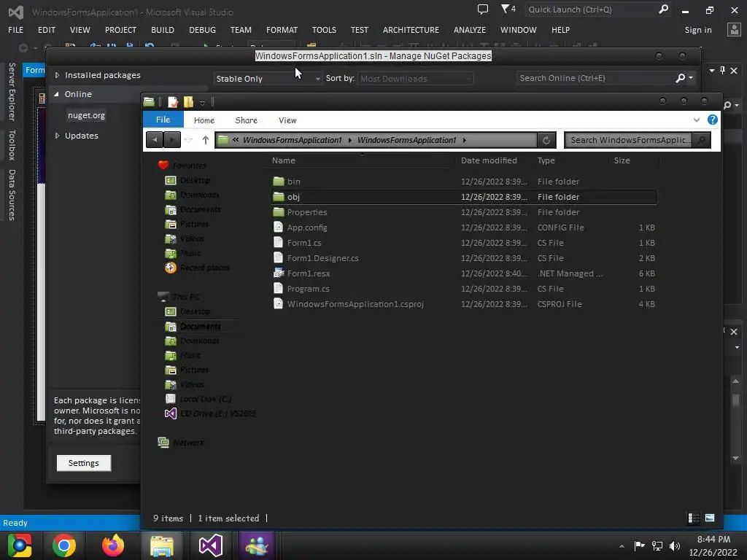747x560 pixels.
Task: Open the Visual Studio feedback speech bubble icon
Action: tap(483, 9)
